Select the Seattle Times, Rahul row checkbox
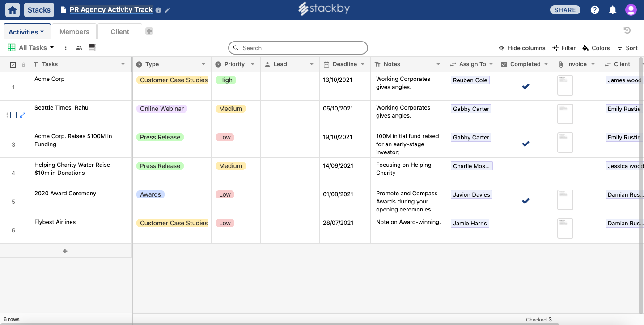 (x=13, y=115)
